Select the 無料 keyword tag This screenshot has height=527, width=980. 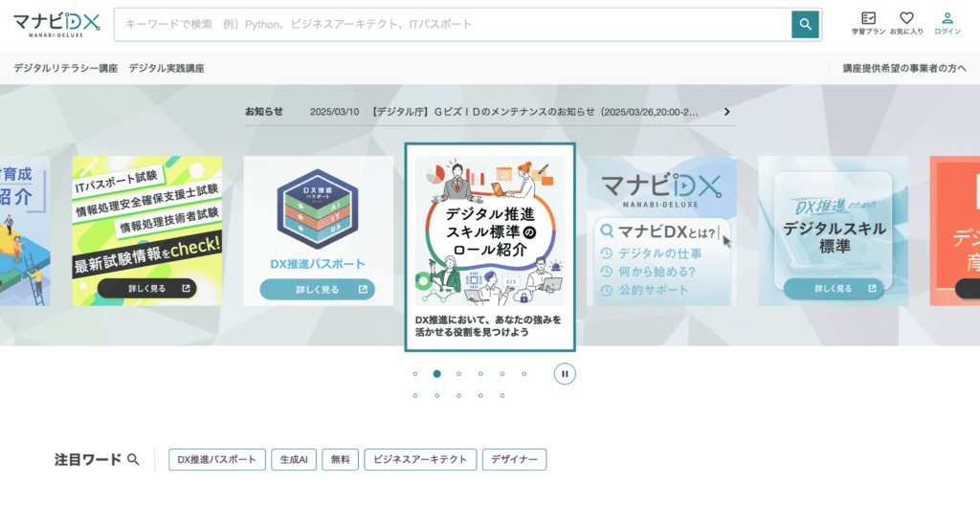point(340,459)
